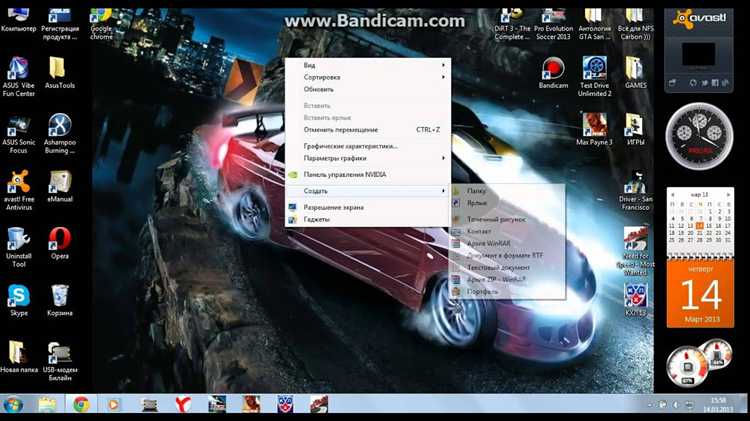Open Графические характеристики menu entry
The height and width of the screenshot is (421, 750).
[x=368, y=146]
